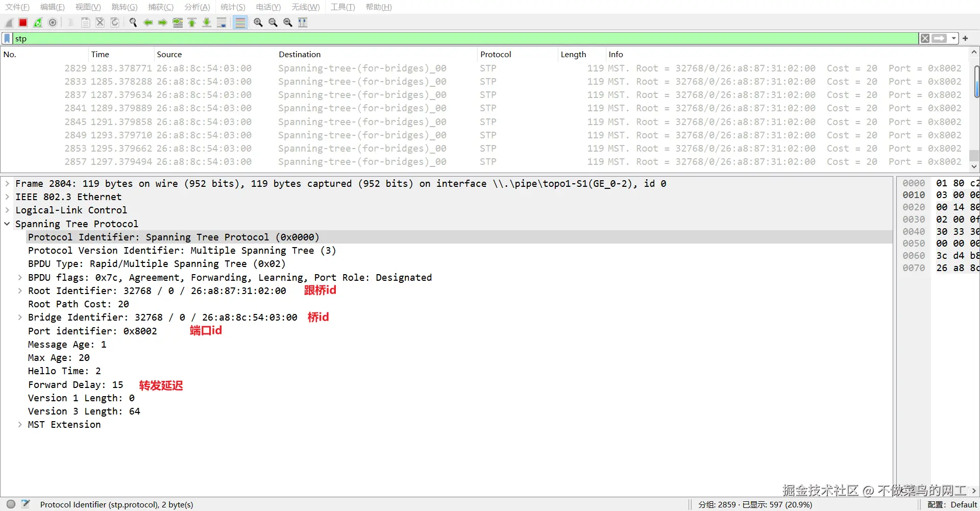This screenshot has width=980, height=511.
Task: Click the packet list scroll up arrow
Action: pos(974,52)
